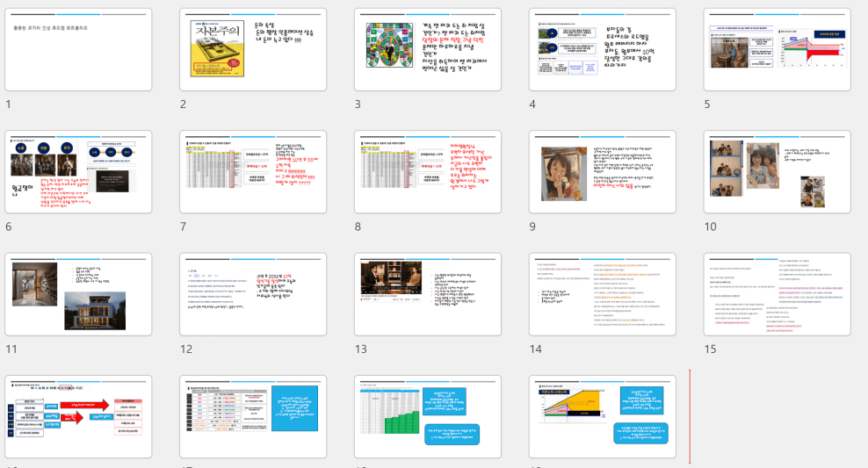The width and height of the screenshot is (868, 468).
Task: Click the red insertion line after last slide
Action: 690,416
